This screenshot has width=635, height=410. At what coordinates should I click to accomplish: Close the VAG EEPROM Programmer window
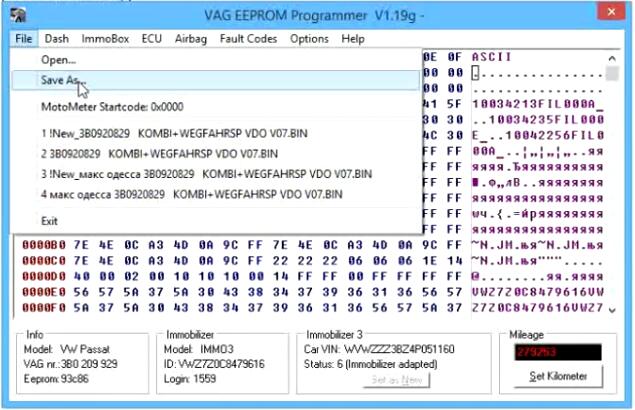tap(611, 12)
